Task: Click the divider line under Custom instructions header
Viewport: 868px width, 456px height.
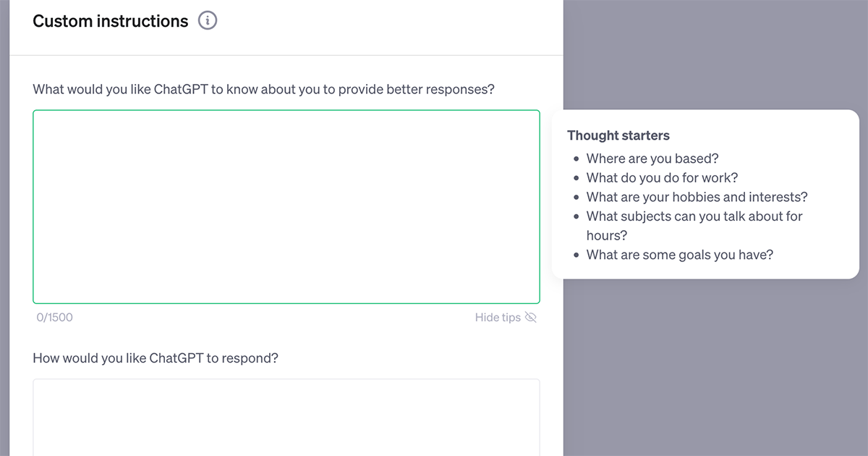Action: tap(286, 55)
